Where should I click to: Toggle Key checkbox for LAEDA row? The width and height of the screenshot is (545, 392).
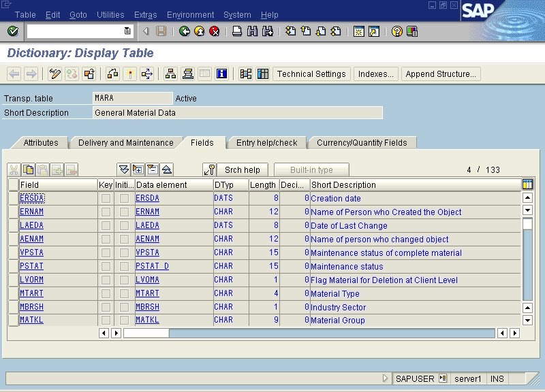[106, 225]
